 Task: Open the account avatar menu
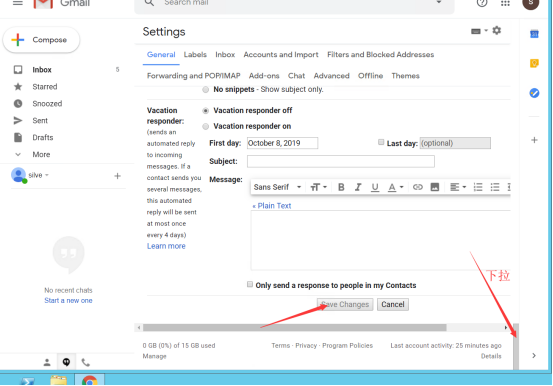(x=530, y=4)
